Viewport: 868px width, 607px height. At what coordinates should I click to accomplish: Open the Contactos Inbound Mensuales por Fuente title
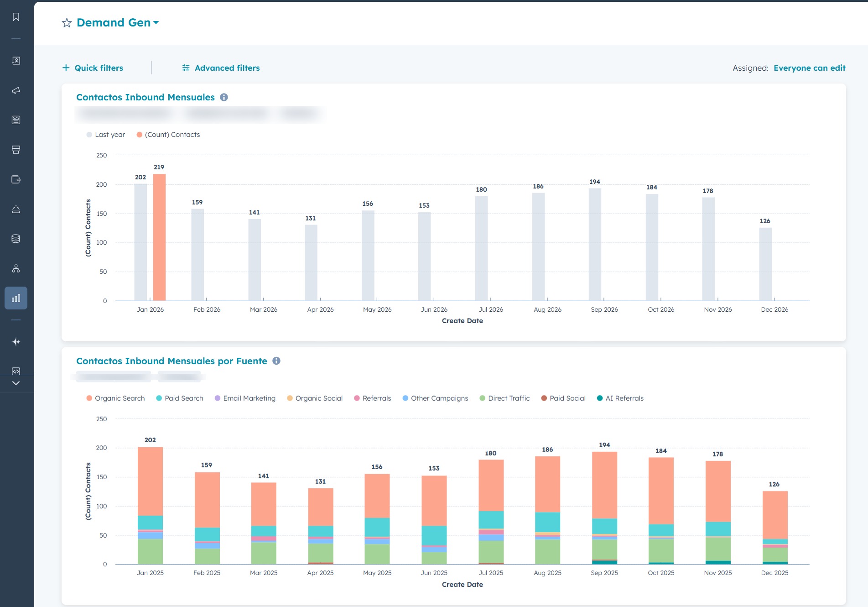click(x=172, y=361)
